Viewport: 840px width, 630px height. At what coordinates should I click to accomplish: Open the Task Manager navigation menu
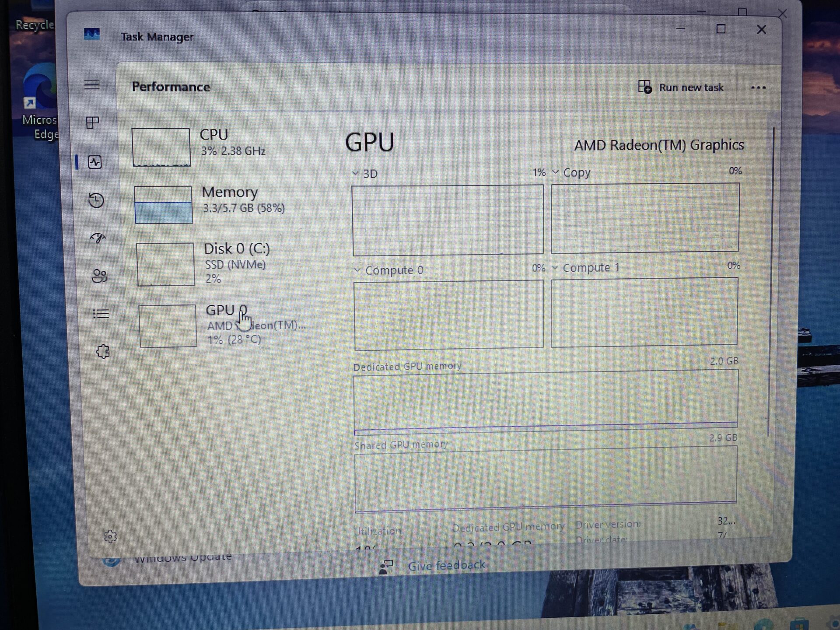[x=92, y=84]
